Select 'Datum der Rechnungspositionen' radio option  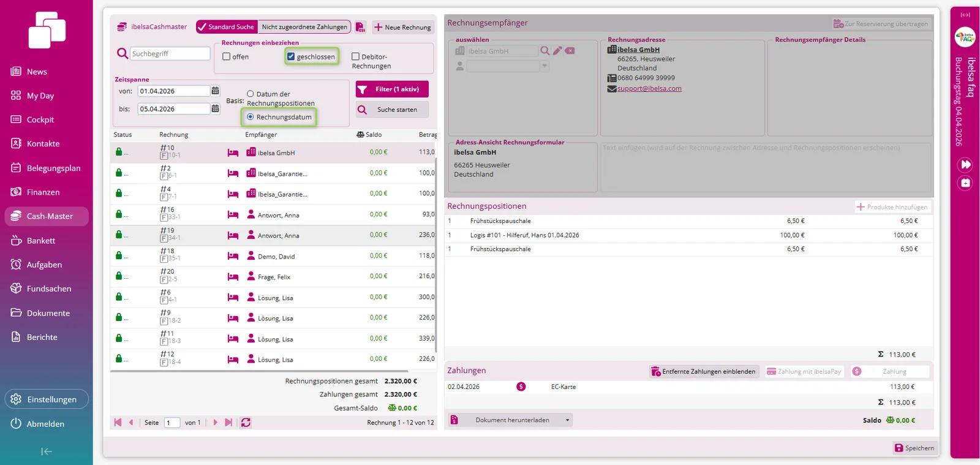[250, 94]
